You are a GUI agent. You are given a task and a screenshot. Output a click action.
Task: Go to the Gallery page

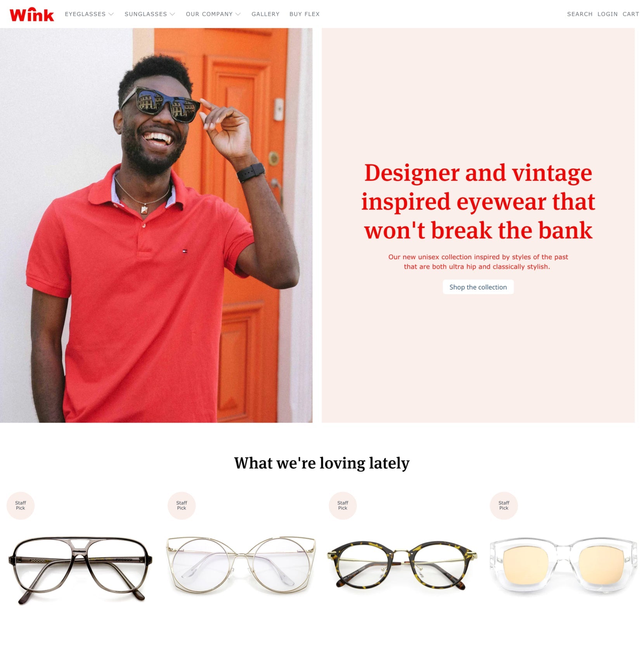(265, 14)
